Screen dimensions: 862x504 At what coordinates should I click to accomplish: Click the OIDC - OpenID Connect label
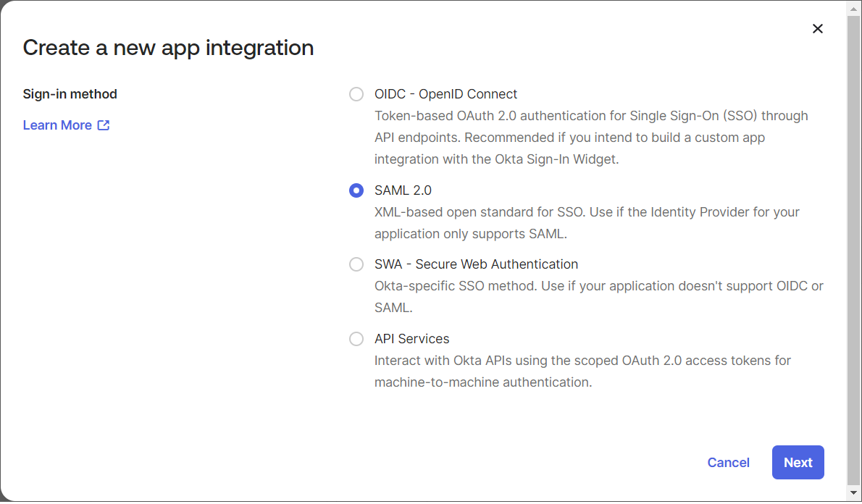(445, 94)
